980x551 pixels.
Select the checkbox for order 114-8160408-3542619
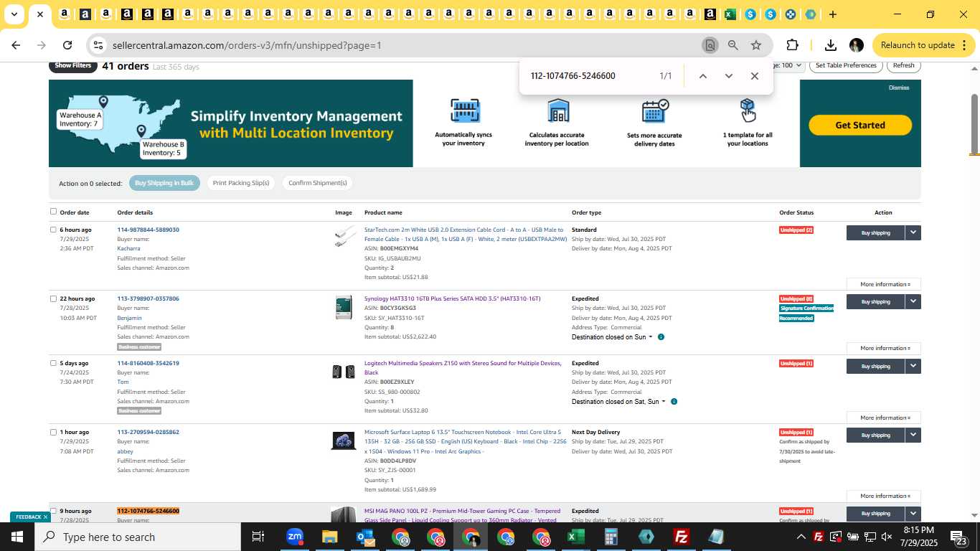[53, 363]
